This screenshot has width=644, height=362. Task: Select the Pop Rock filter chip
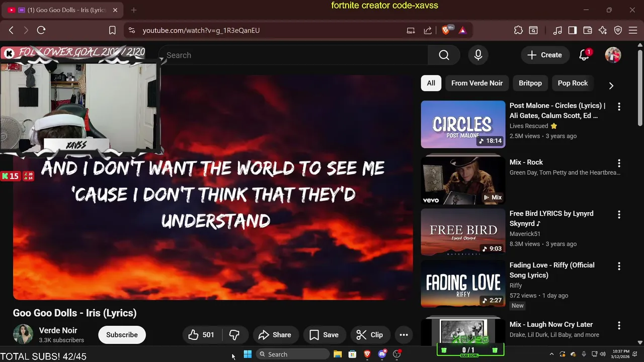(573, 83)
